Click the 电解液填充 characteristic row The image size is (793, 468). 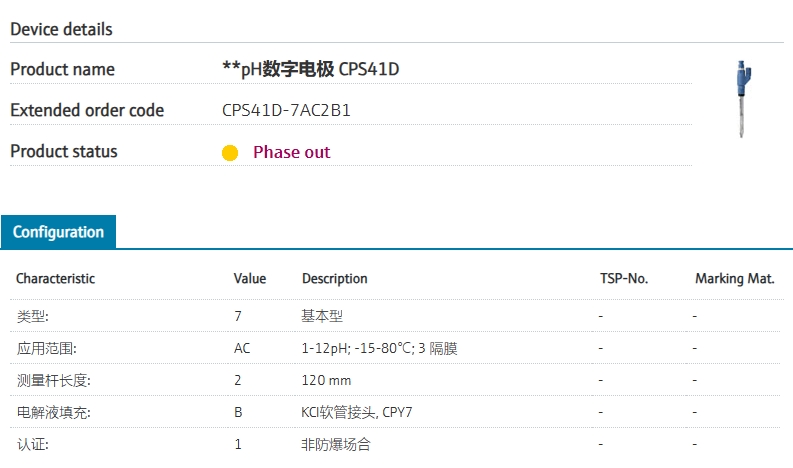click(395, 412)
